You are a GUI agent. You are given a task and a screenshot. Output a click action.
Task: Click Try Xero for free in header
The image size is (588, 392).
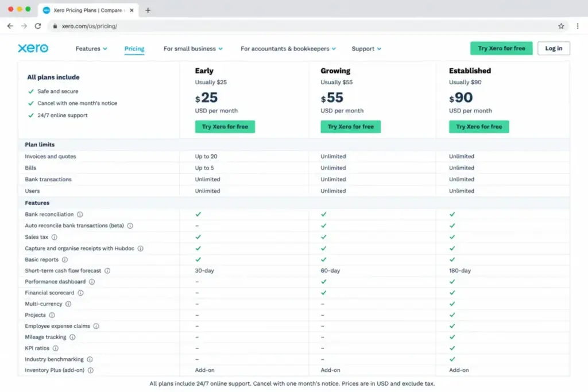[501, 48]
